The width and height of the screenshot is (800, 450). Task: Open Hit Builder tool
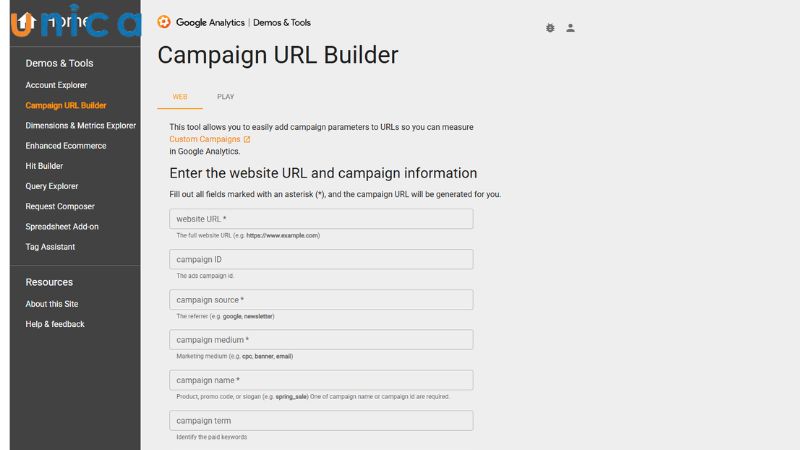[44, 166]
